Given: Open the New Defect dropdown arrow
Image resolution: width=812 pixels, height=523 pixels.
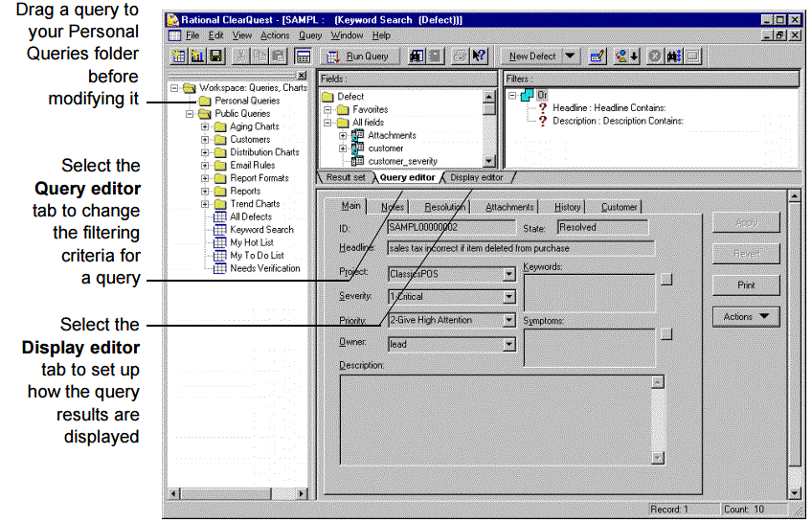Looking at the screenshot, I should tap(571, 57).
